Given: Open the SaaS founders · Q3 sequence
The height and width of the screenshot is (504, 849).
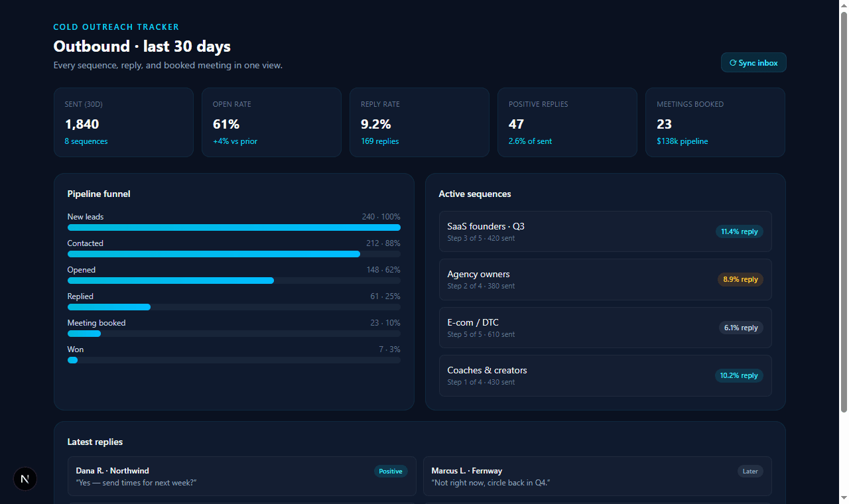Looking at the screenshot, I should [x=605, y=231].
